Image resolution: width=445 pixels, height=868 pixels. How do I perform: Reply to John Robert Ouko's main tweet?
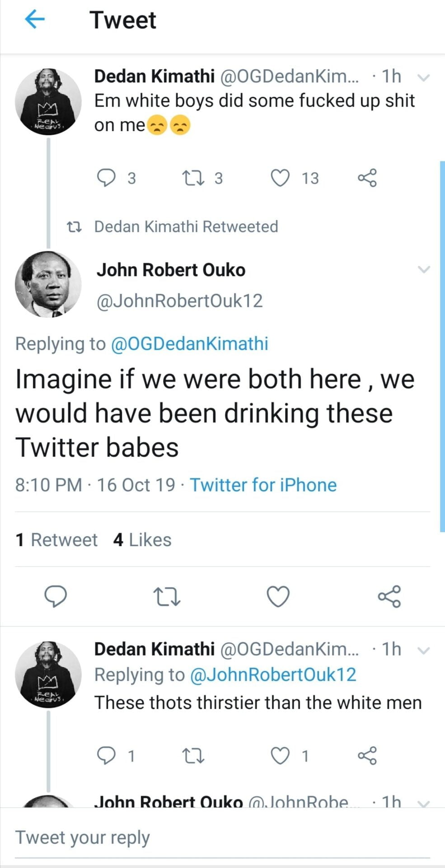[56, 596]
